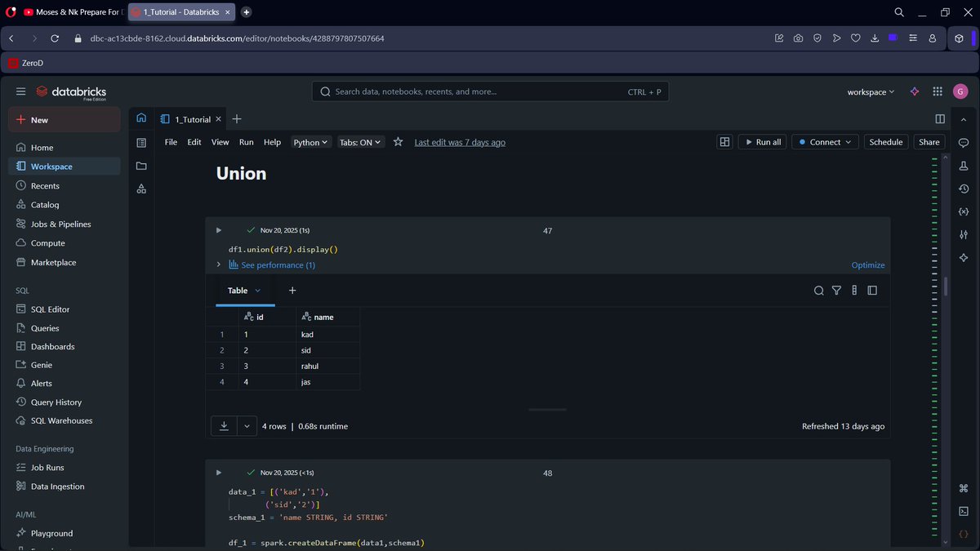Toggle Tabs: ON setting in the toolbar
Screen dimensions: 980x551
[x=360, y=141]
